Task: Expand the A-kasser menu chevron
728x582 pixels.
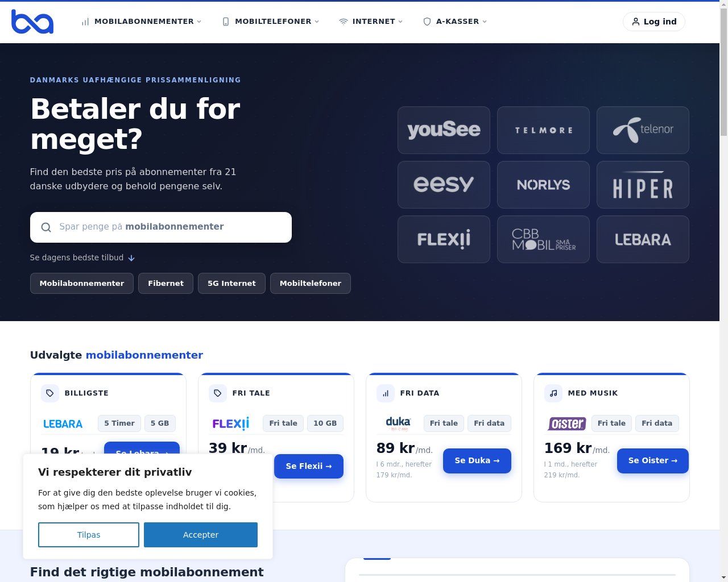Action: tap(485, 22)
